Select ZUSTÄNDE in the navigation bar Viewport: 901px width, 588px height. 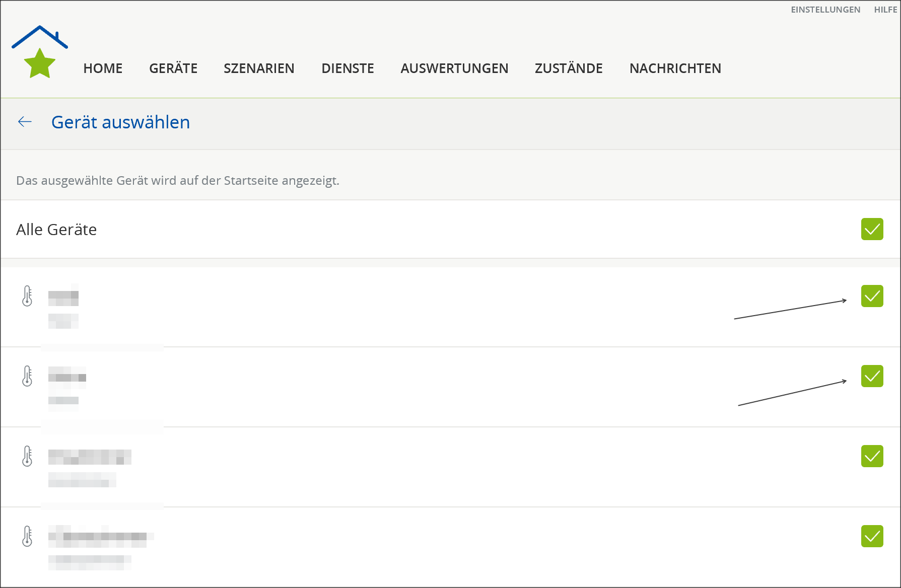click(x=569, y=68)
